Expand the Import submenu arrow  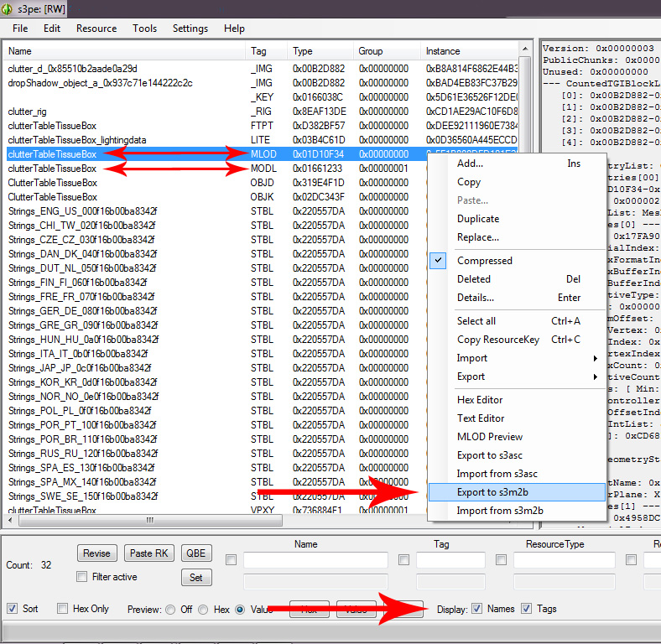click(x=596, y=358)
